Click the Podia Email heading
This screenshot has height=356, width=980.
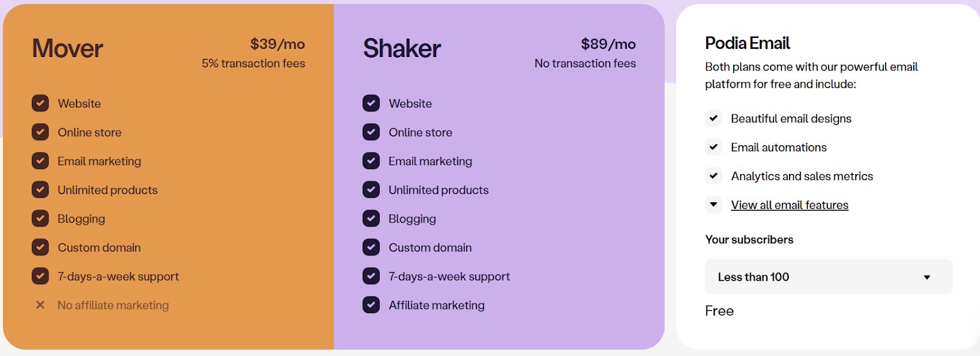coord(747,43)
